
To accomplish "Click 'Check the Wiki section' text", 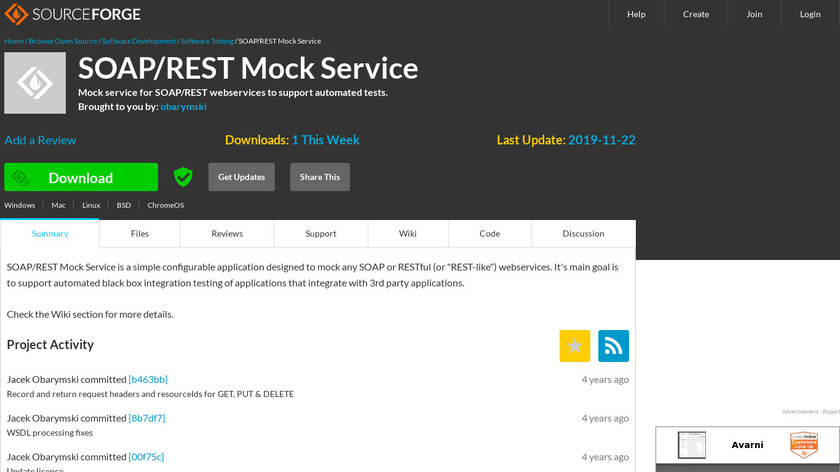I will pos(90,314).
